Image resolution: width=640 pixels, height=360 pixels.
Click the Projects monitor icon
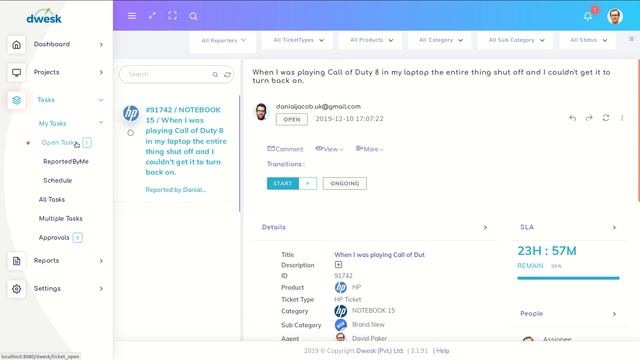[x=16, y=73]
